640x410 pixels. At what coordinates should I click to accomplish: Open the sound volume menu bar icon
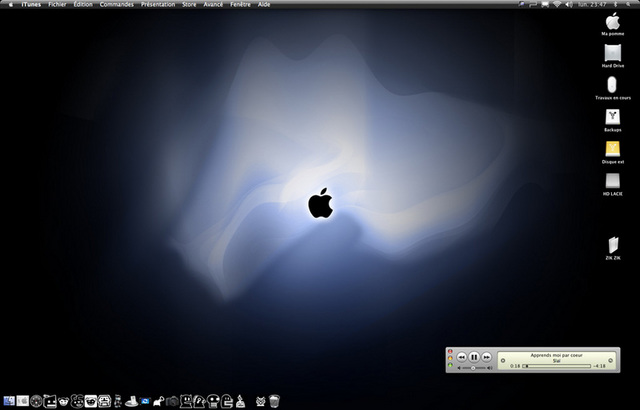[x=569, y=4]
